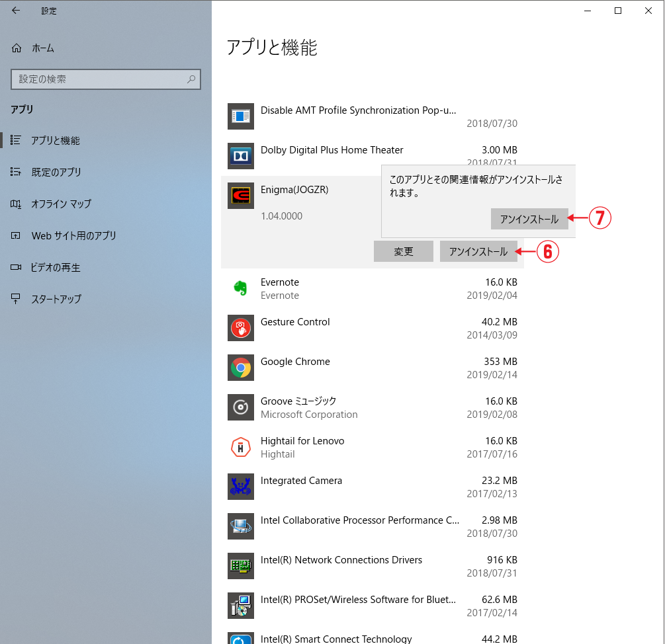665x644 pixels.
Task: Click the アプリと機能 page heading
Action: [x=272, y=47]
